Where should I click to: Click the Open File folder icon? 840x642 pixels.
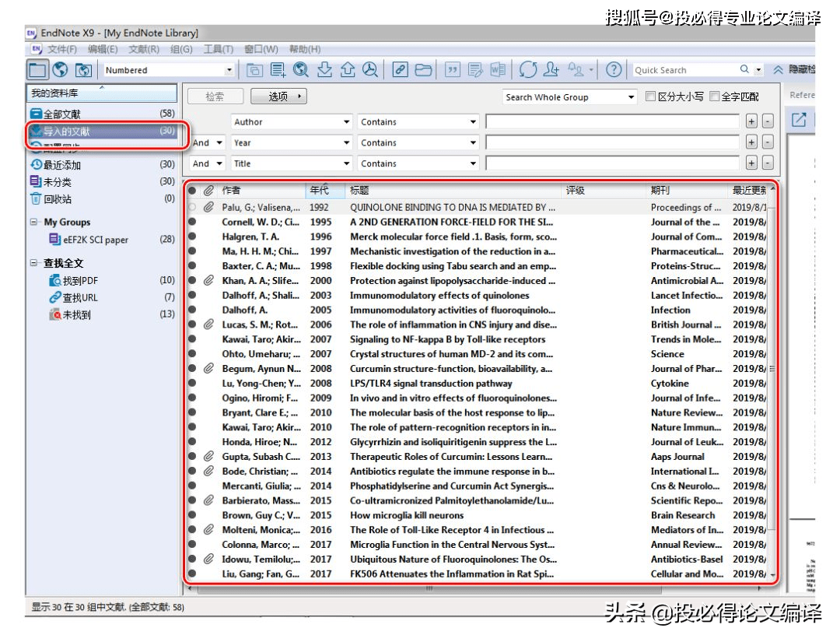[x=423, y=70]
